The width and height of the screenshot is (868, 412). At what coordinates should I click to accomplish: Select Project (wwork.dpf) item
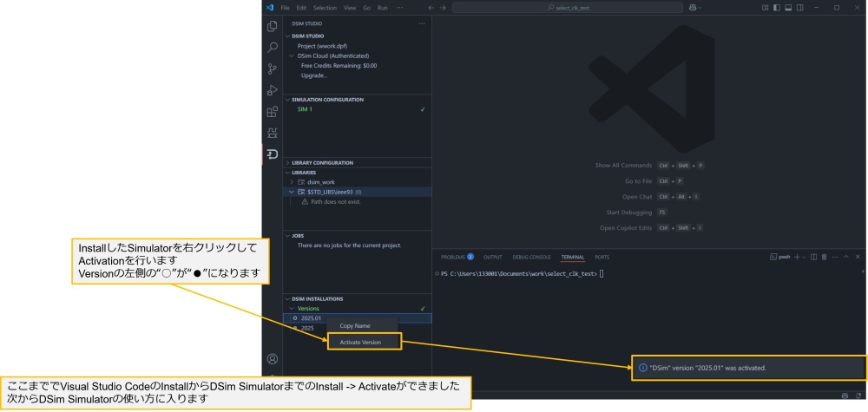(x=322, y=46)
